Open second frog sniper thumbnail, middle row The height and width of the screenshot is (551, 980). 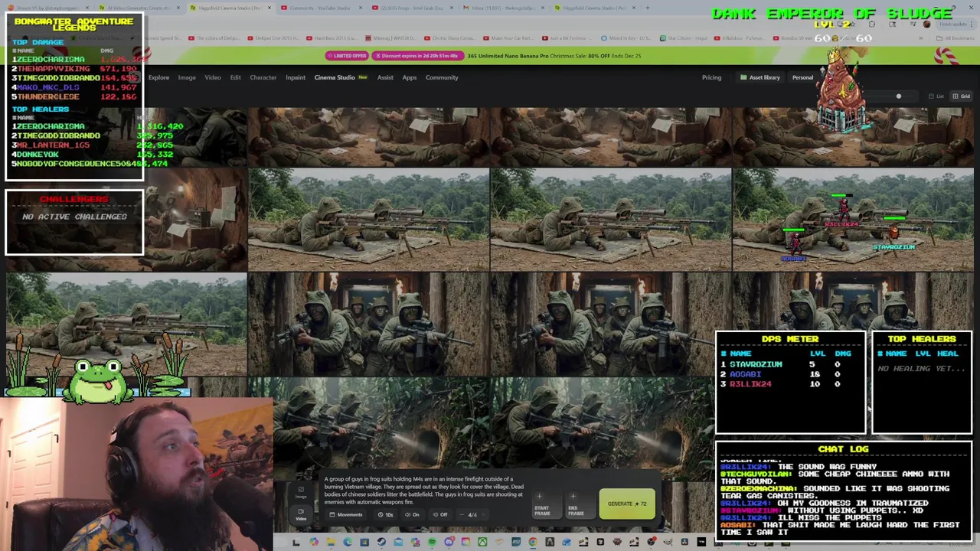point(610,220)
